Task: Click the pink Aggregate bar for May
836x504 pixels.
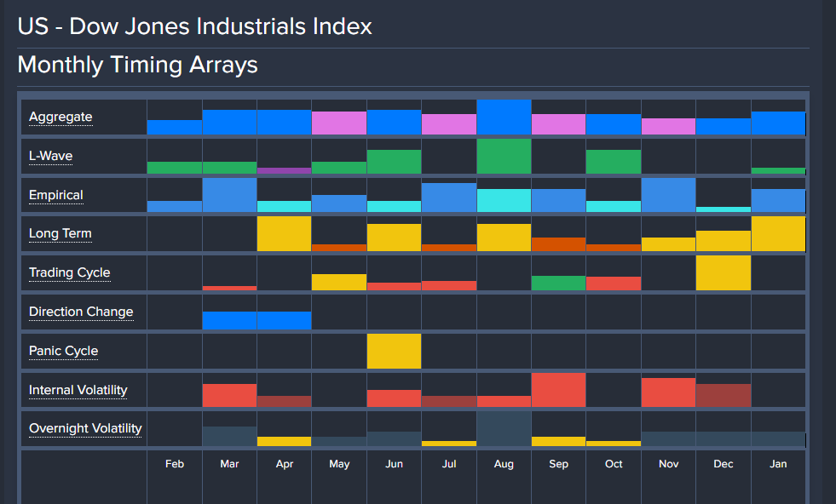Action: (339, 123)
